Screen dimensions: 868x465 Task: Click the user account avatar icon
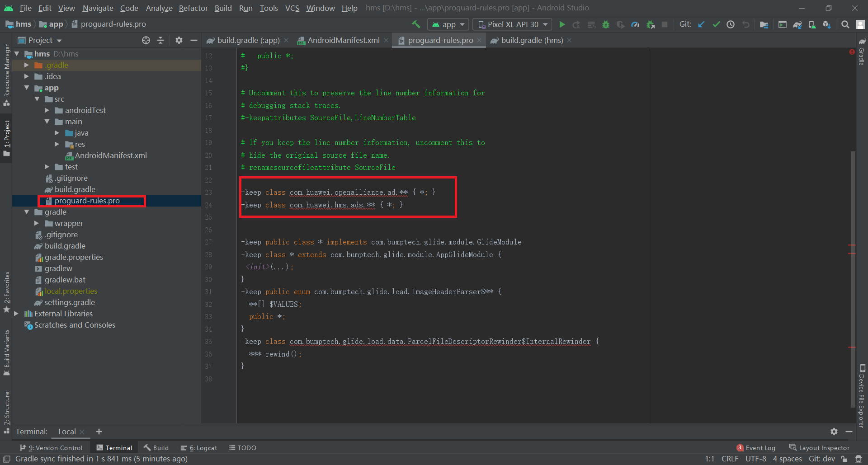coord(860,24)
